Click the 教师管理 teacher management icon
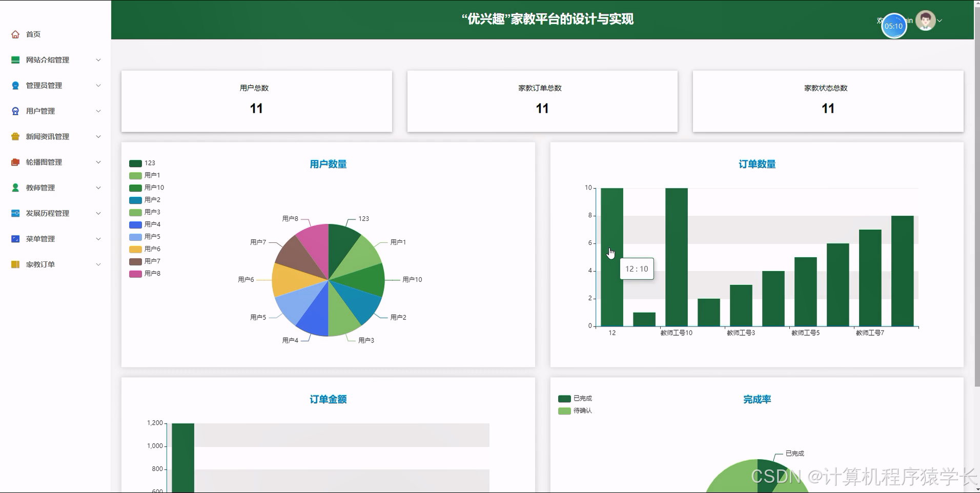The width and height of the screenshot is (980, 493). point(14,188)
